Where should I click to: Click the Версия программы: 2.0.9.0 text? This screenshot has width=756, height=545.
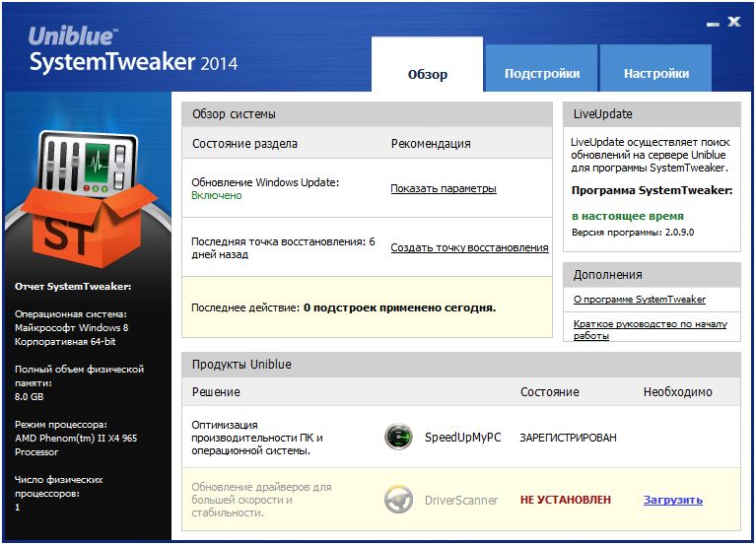(x=633, y=233)
